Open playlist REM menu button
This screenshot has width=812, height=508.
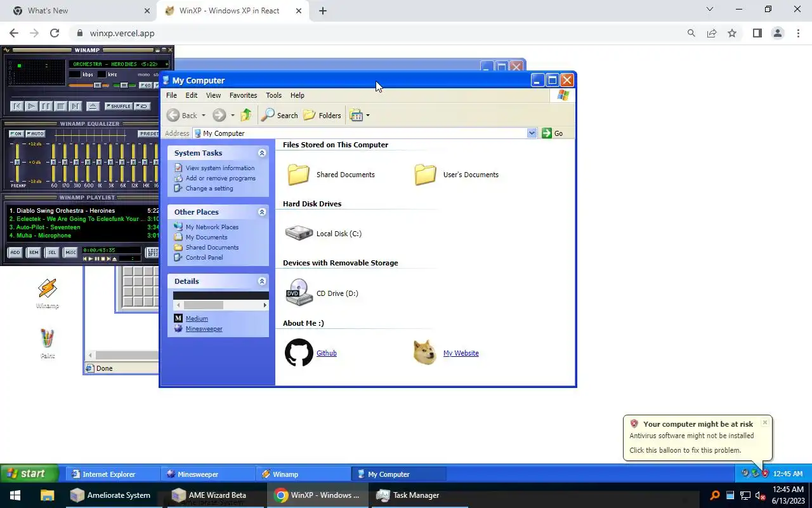tap(34, 253)
